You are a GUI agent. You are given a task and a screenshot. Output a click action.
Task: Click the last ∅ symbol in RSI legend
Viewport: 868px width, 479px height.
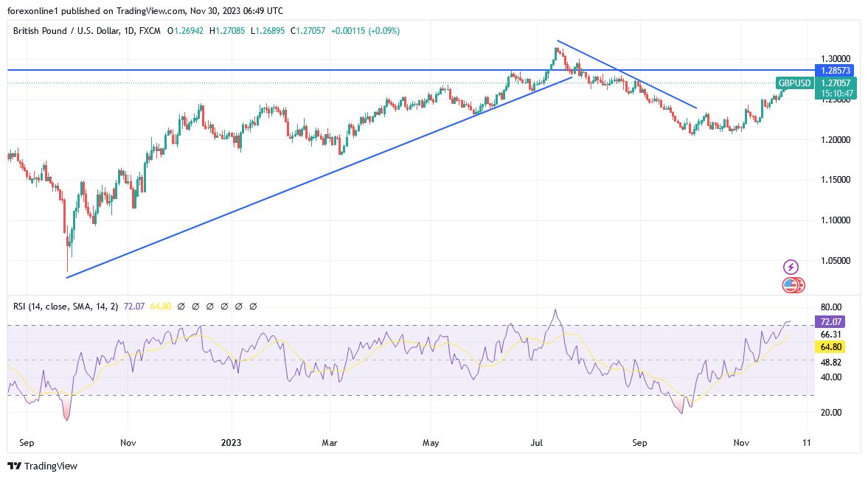coord(251,305)
